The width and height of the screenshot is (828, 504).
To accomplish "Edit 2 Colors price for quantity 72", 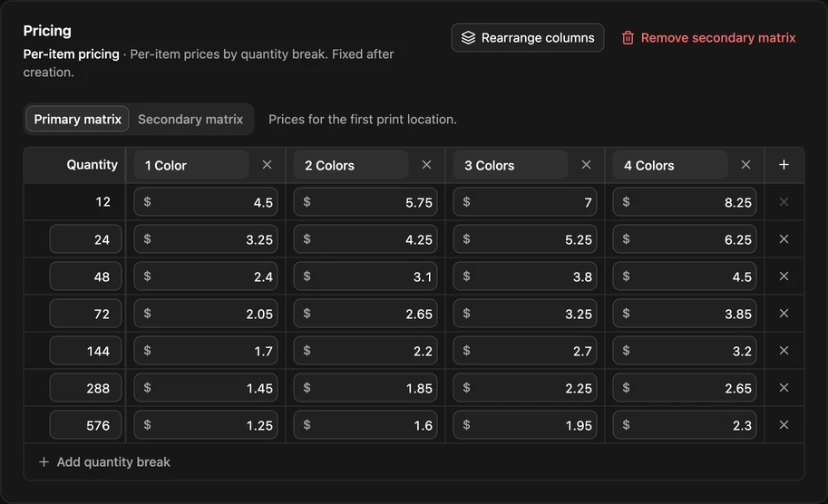I will point(365,314).
